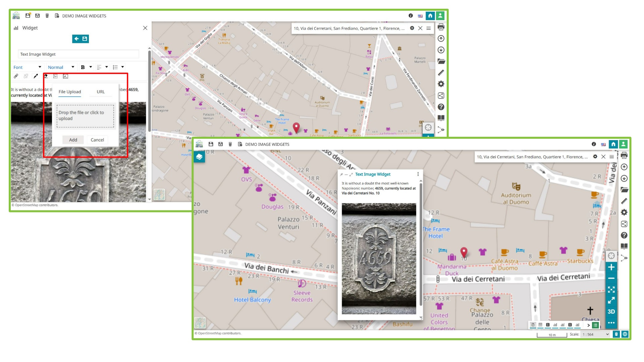Viewport: 644px width, 362px height.
Task: Click the home button in the front window
Action: point(613,144)
